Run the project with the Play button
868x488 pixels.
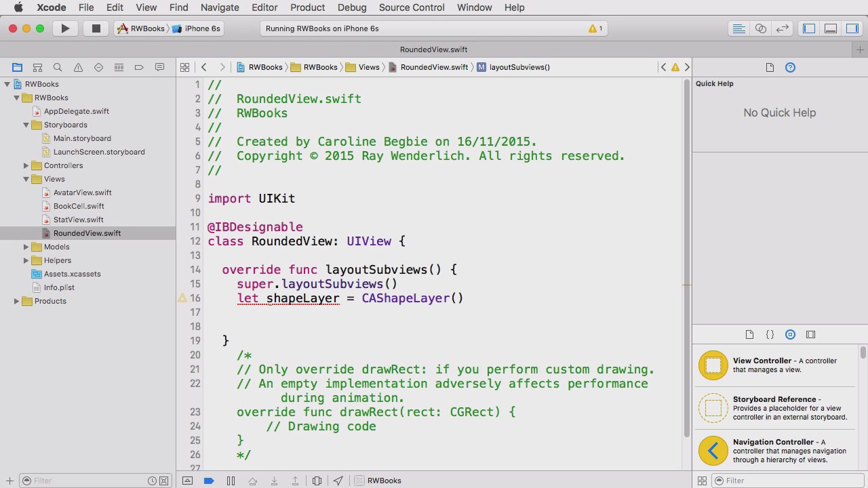[x=65, y=28]
